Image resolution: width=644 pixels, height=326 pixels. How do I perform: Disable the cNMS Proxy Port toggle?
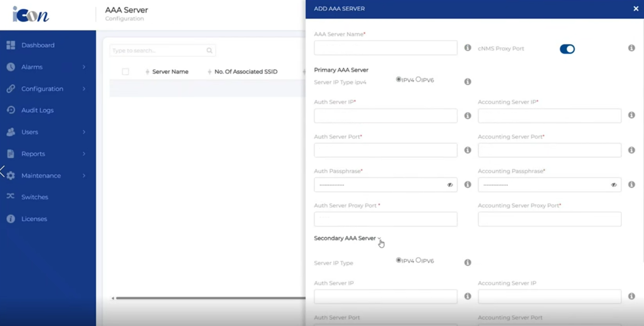click(x=567, y=49)
